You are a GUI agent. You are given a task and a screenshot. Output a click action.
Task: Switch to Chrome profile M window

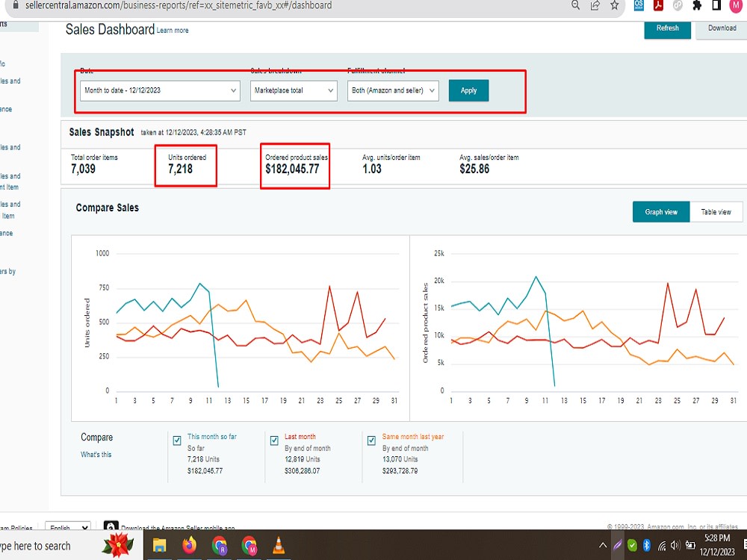pyautogui.click(x=249, y=545)
